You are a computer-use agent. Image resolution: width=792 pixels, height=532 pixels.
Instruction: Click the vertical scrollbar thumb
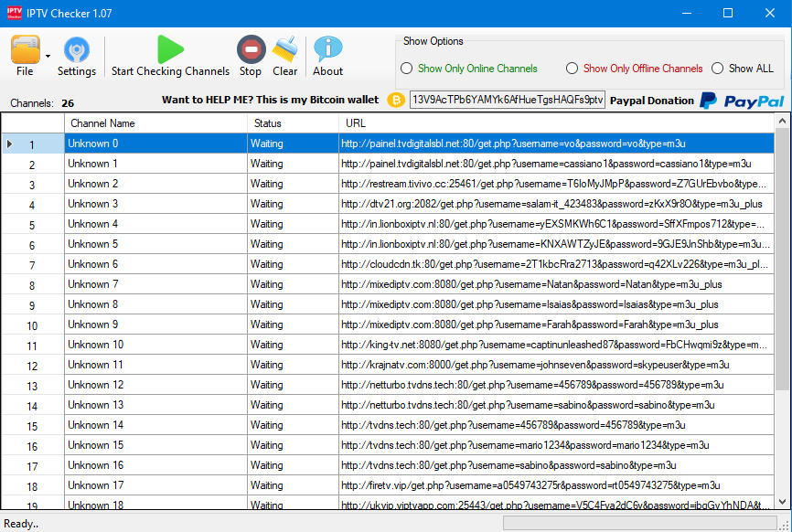click(782, 259)
